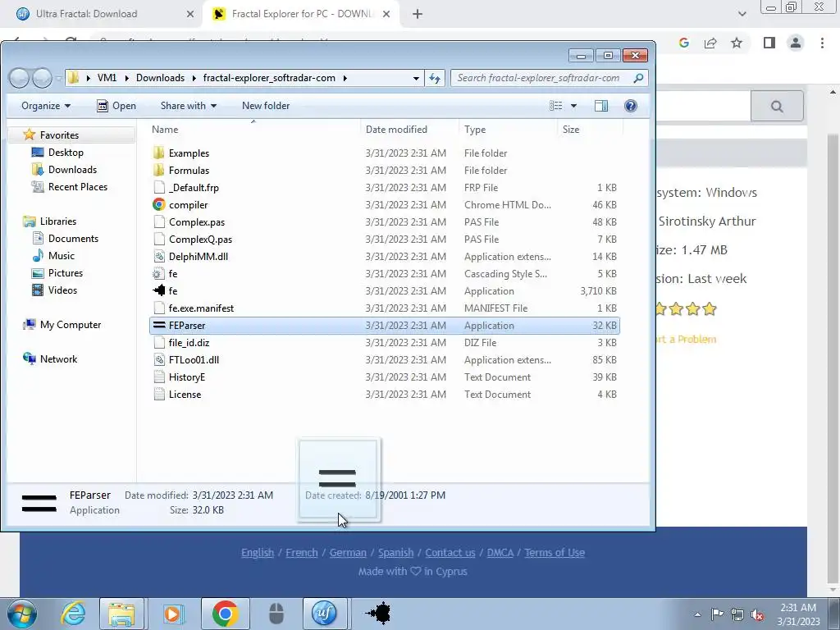Click the website search magnifier button

(x=777, y=106)
